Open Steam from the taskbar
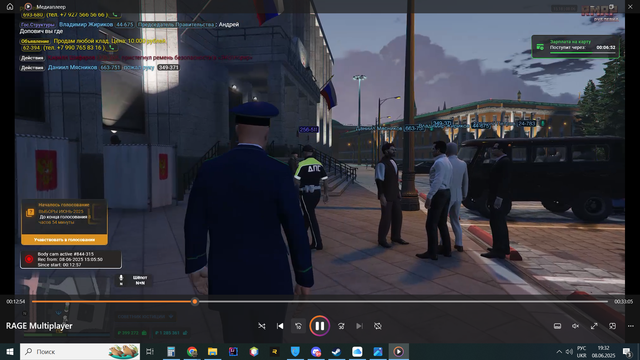 click(336, 351)
